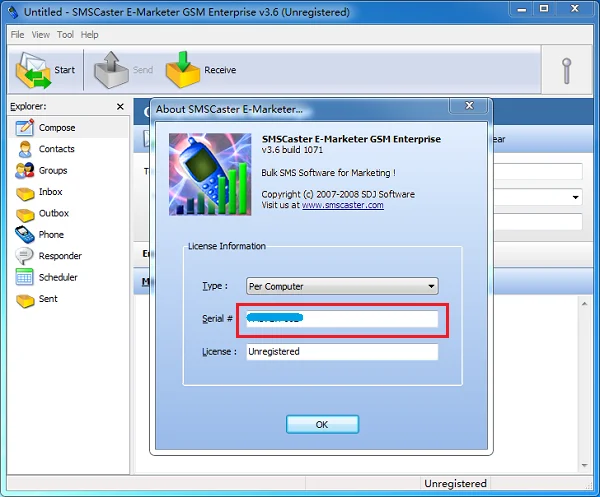Open the Inbox folder icon
Image resolution: width=600 pixels, height=497 pixels.
[25, 193]
